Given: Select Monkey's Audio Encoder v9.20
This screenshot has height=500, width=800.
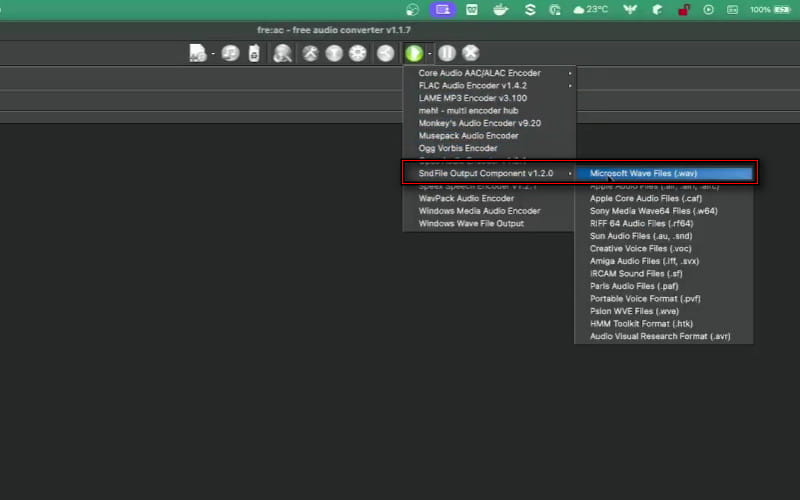Looking at the screenshot, I should coord(480,123).
